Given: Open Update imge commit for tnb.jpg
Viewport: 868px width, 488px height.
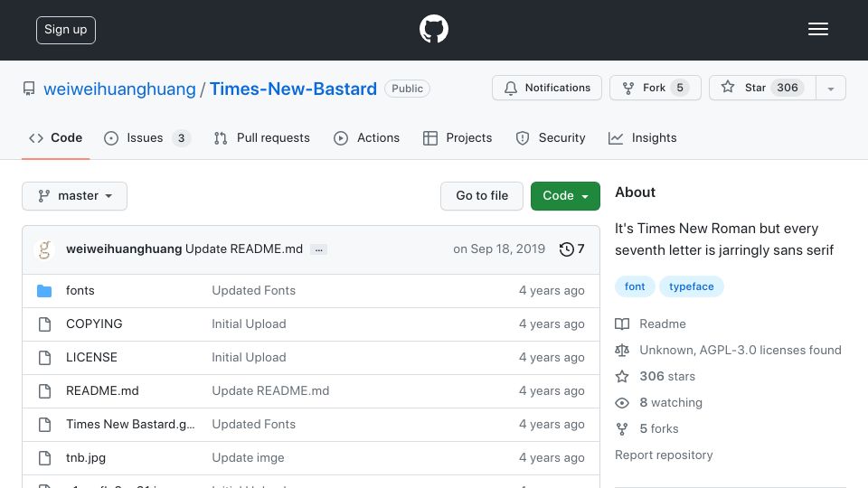Looking at the screenshot, I should [248, 457].
